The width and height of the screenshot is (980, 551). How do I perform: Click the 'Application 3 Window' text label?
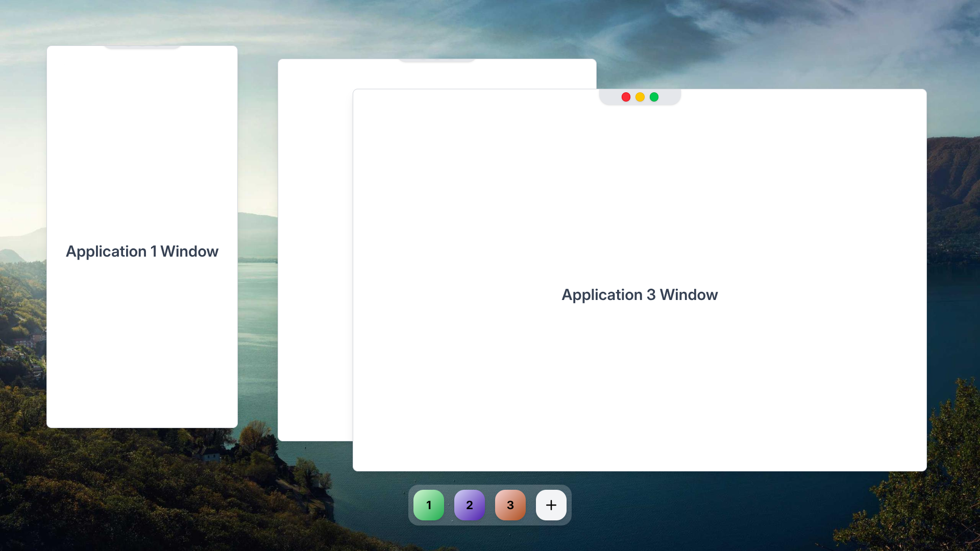(640, 295)
